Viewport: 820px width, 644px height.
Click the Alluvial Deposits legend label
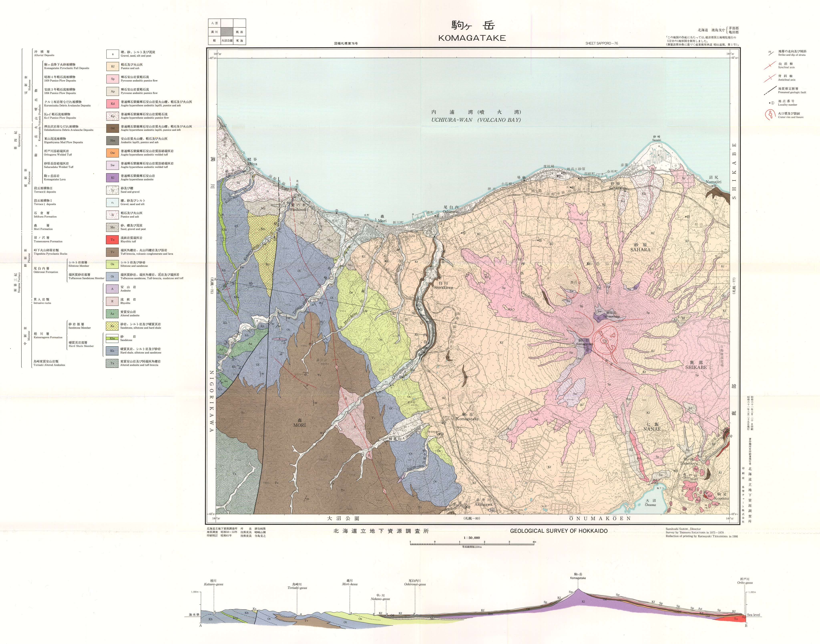[44, 55]
